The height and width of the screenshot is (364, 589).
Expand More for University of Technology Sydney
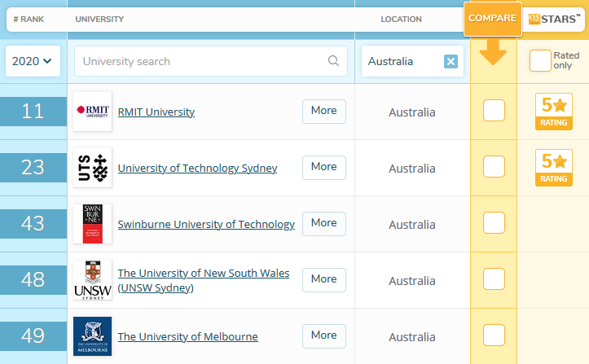tap(323, 167)
